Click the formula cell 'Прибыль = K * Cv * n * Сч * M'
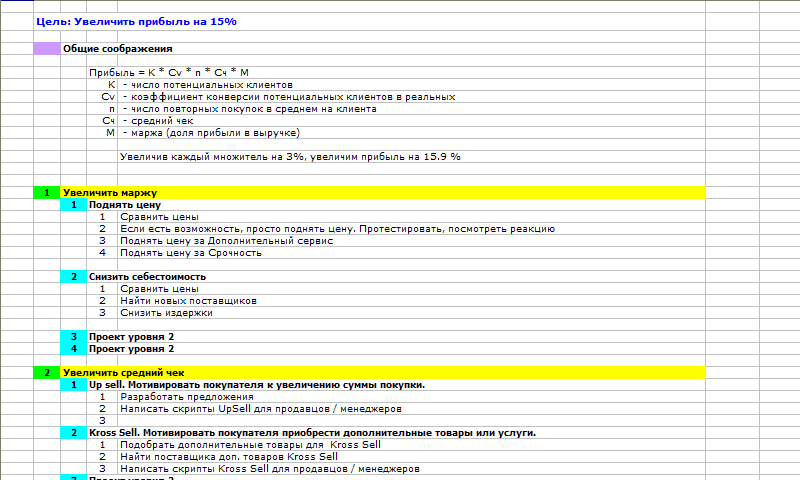Viewport: 800px width, 480px height. pos(168,73)
